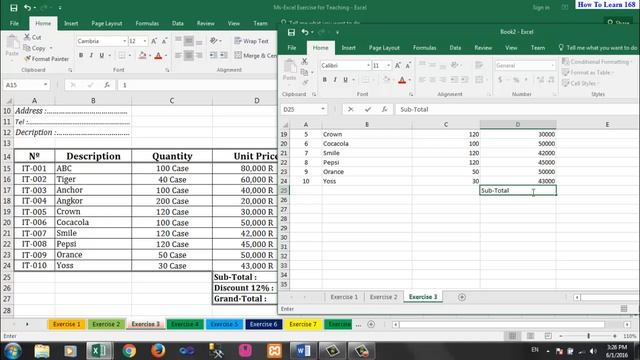The height and width of the screenshot is (360, 640).
Task: Click Insert Function fx in Book2 formula bar
Action: click(x=384, y=109)
